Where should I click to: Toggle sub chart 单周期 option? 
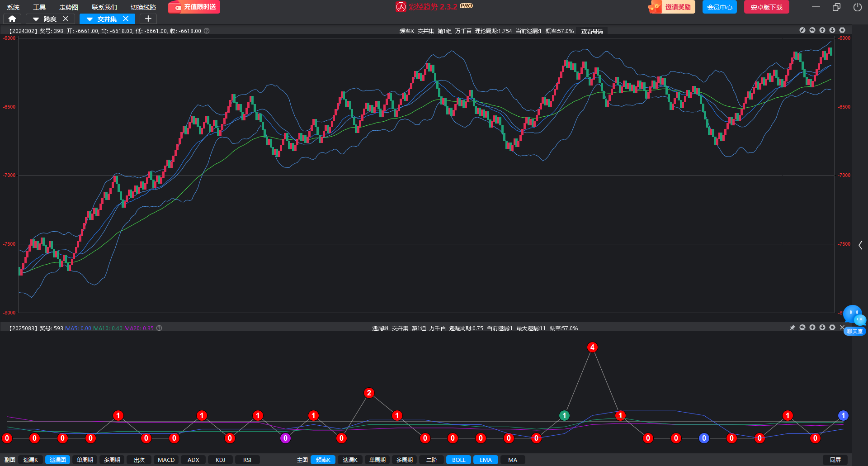[85, 460]
